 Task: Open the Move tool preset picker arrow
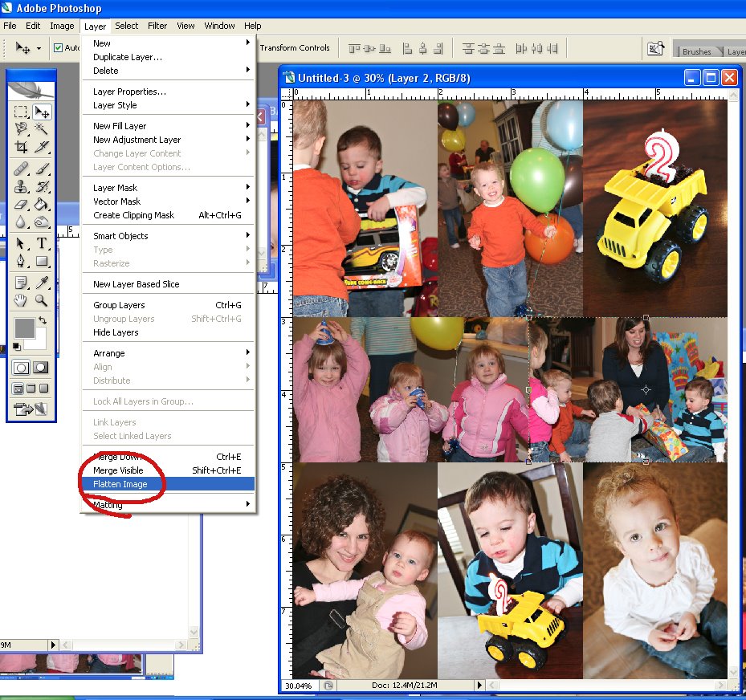tap(38, 49)
